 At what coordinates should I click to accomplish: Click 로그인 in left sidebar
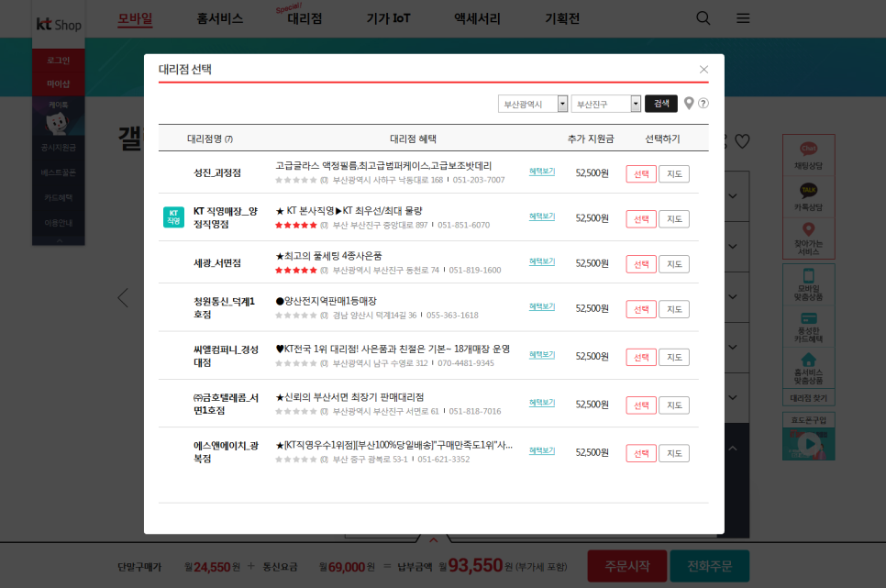58,60
